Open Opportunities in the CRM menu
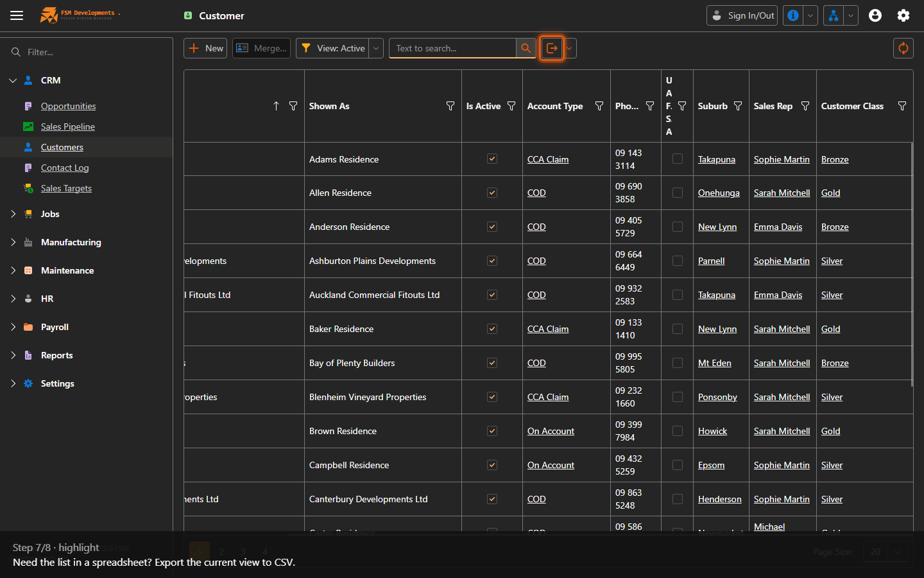The image size is (924, 578). [x=68, y=106]
